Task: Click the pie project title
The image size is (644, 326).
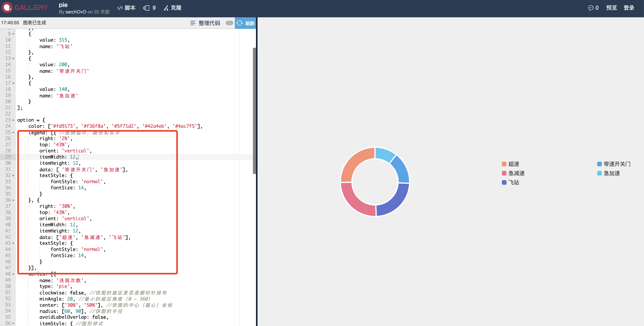Action: [64, 5]
